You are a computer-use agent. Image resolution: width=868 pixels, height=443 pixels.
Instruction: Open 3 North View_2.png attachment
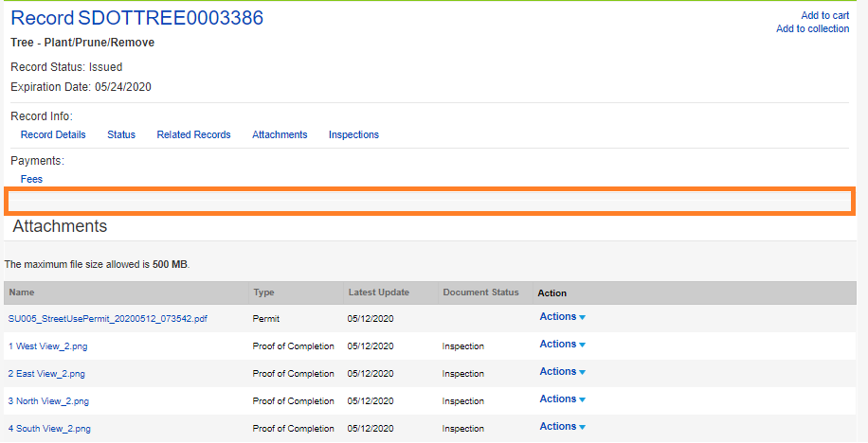click(x=49, y=401)
